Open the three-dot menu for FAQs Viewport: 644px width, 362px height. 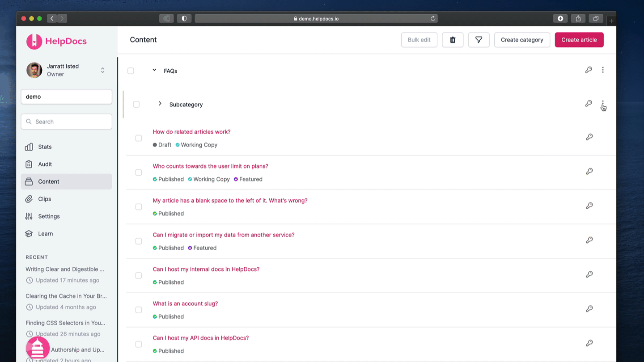coord(603,70)
